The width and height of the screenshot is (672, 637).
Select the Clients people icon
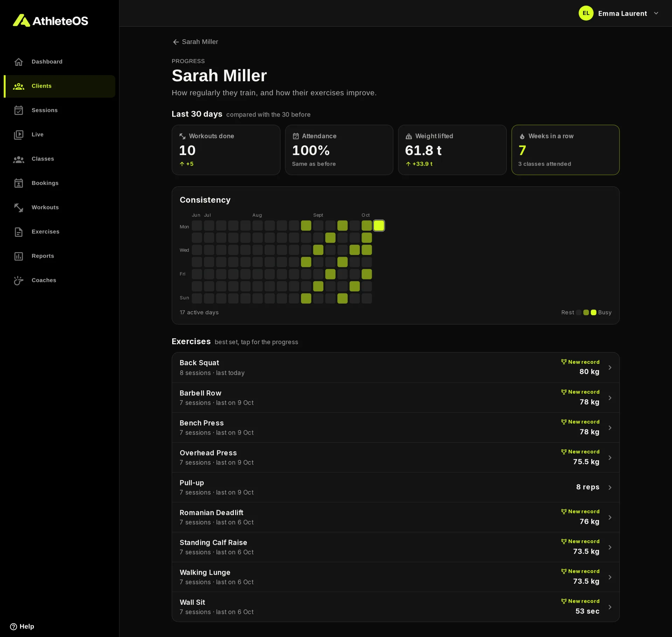19,86
